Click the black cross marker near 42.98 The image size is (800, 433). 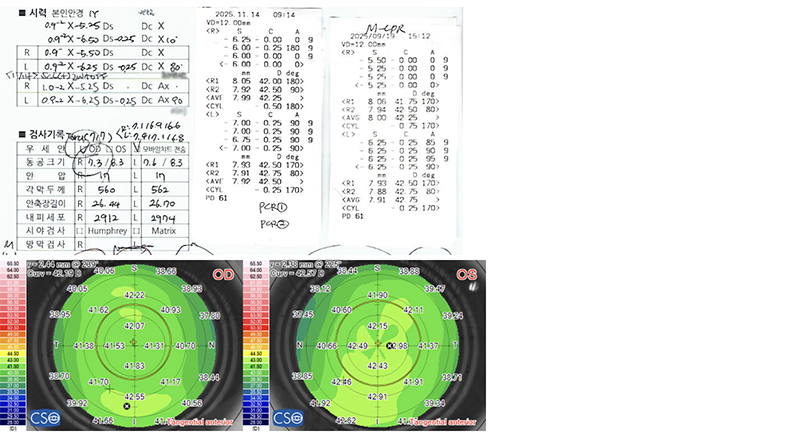390,346
